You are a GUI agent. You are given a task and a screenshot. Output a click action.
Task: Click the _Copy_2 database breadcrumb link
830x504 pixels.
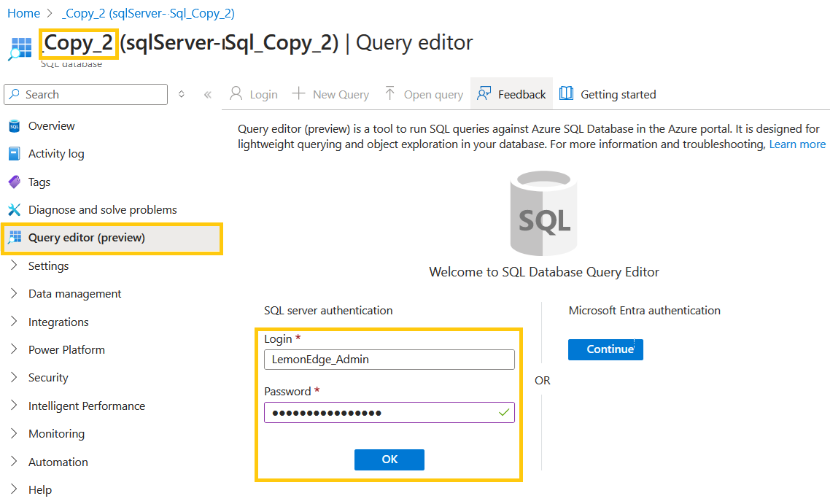(x=148, y=13)
